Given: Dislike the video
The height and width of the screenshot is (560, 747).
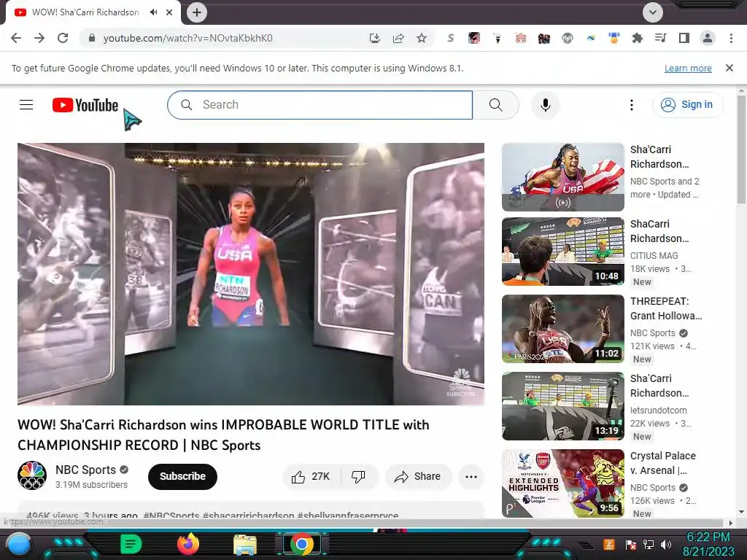Looking at the screenshot, I should coord(358,476).
